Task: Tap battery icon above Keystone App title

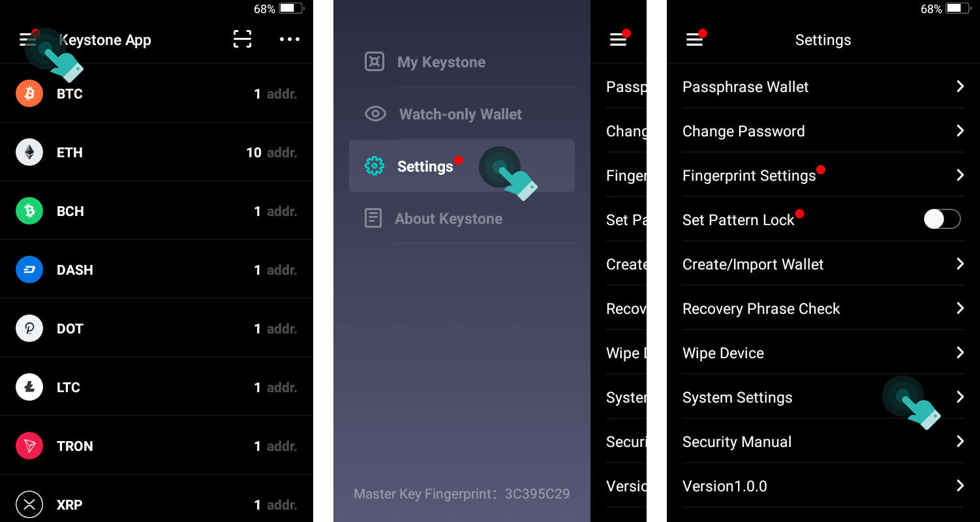Action: click(290, 8)
